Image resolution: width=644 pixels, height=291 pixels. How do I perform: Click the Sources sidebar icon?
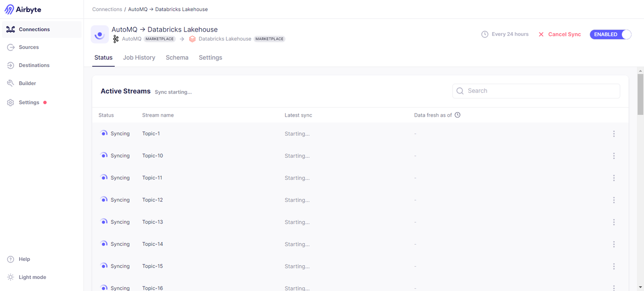[x=11, y=47]
